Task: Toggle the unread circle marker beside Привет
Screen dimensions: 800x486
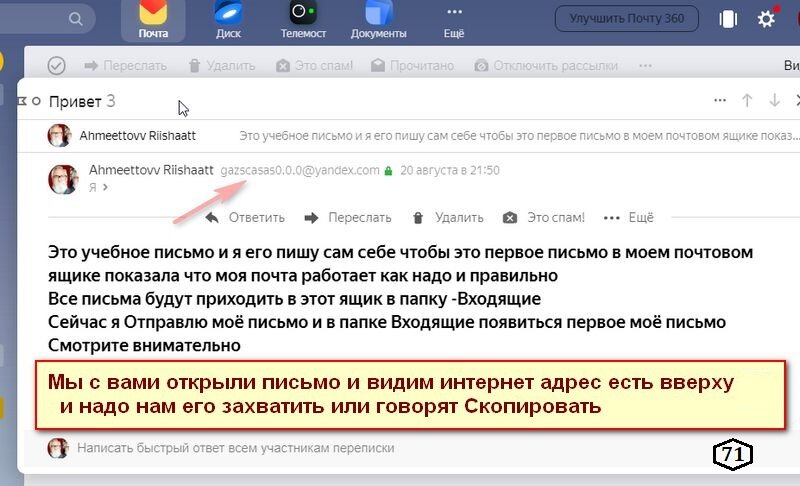Action: (x=36, y=101)
